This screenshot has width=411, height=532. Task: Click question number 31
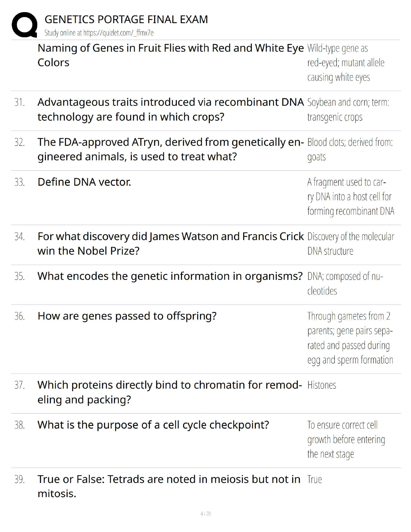(19, 102)
